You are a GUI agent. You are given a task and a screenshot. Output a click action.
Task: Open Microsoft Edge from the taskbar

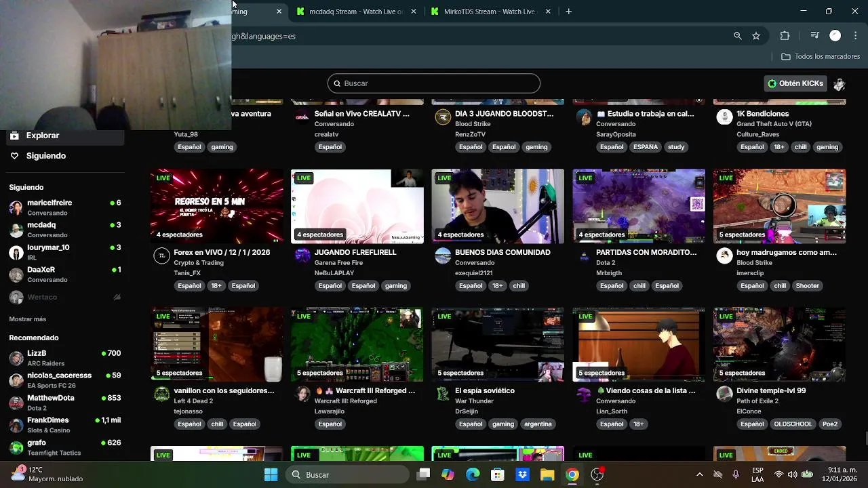click(473, 475)
